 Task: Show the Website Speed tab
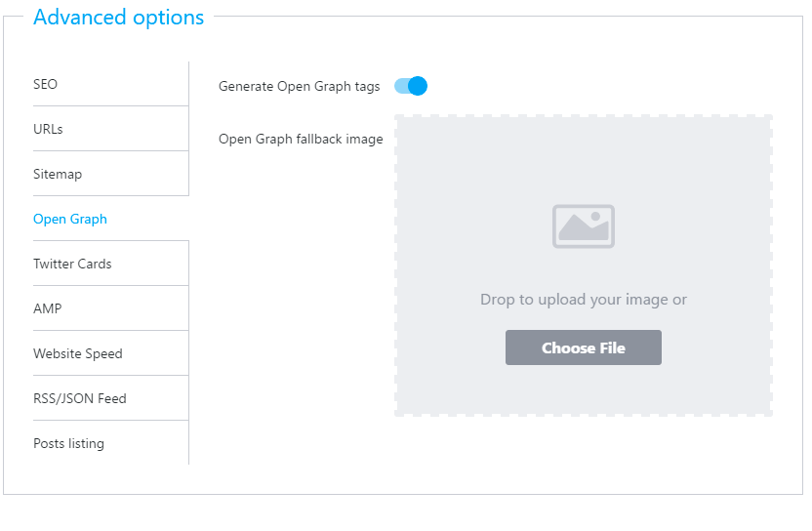78,353
